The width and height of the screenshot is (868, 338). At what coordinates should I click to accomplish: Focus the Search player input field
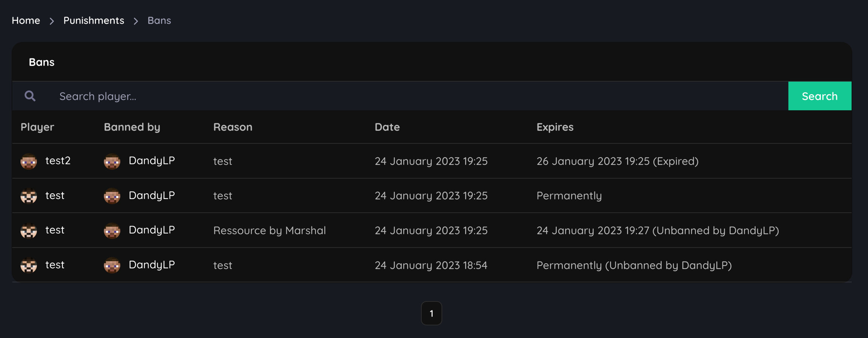coord(414,96)
